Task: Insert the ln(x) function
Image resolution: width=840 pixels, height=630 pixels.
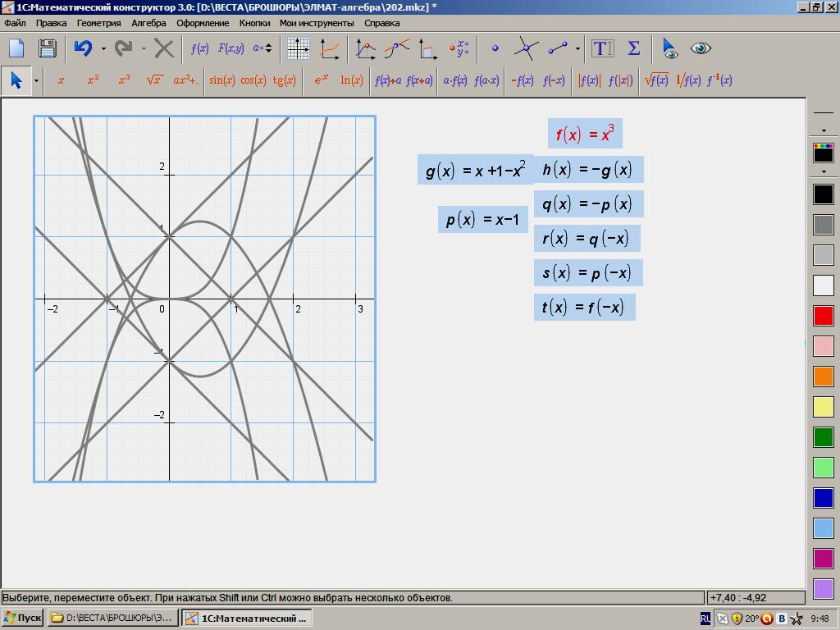Action: click(351, 80)
